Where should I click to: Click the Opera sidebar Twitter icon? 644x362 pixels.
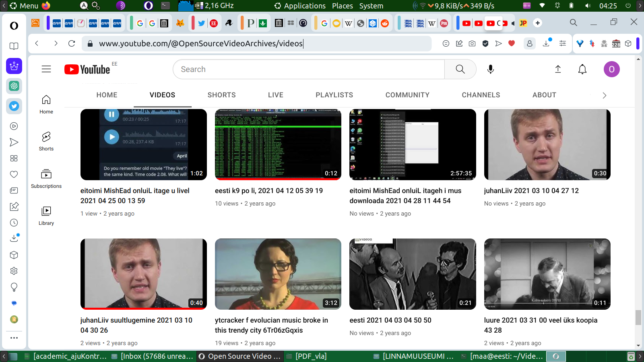[14, 106]
